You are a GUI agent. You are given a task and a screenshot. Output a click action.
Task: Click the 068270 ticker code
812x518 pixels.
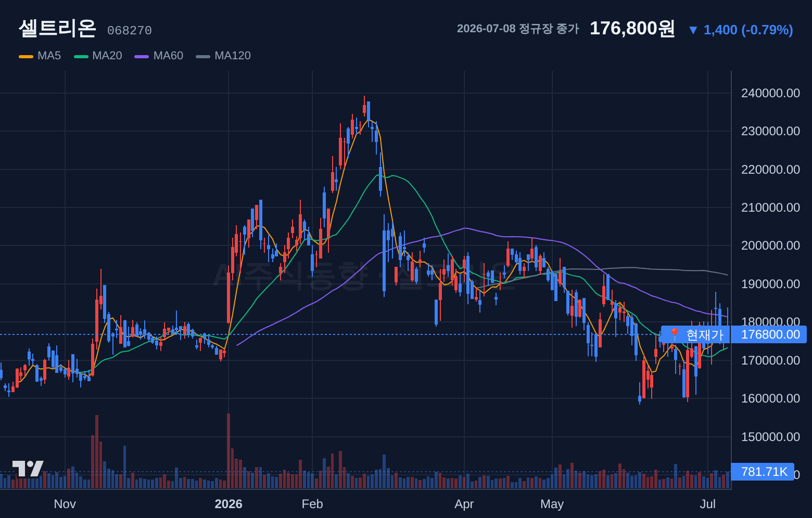(x=130, y=31)
